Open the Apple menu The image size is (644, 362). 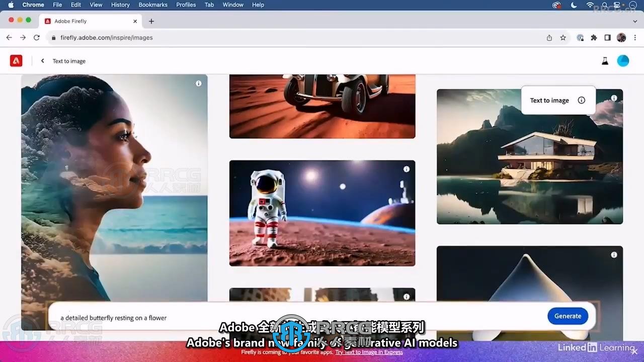click(11, 5)
